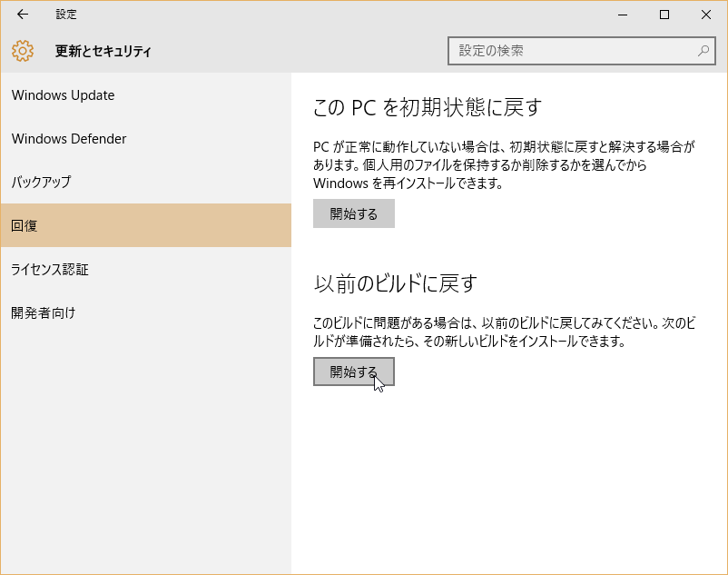
Task: Click the 設定 window title text
Action: (66, 15)
